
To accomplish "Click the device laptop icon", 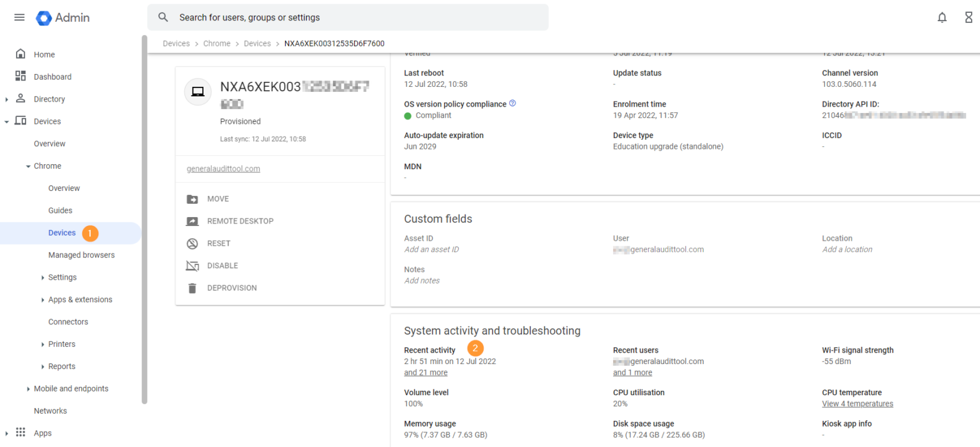I will [198, 91].
